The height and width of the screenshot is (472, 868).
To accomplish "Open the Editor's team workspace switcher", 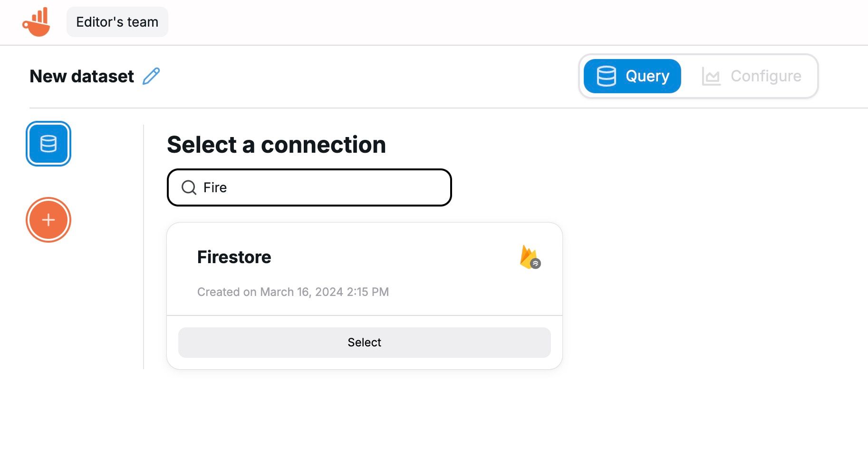I will pyautogui.click(x=117, y=22).
